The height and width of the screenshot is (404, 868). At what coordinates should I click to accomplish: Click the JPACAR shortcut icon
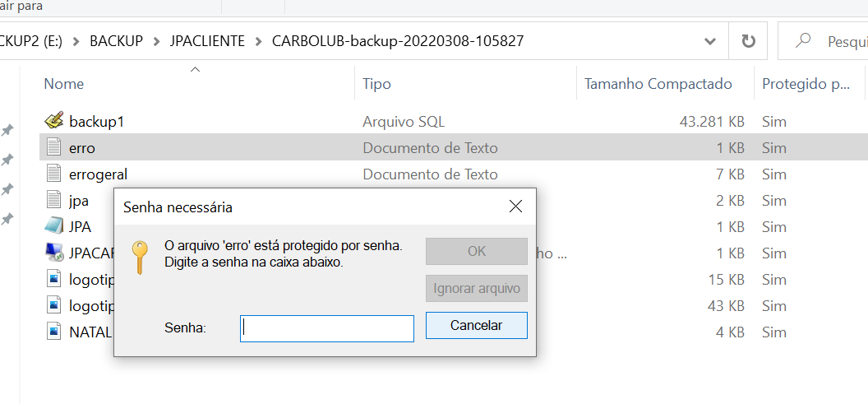pyautogui.click(x=53, y=253)
